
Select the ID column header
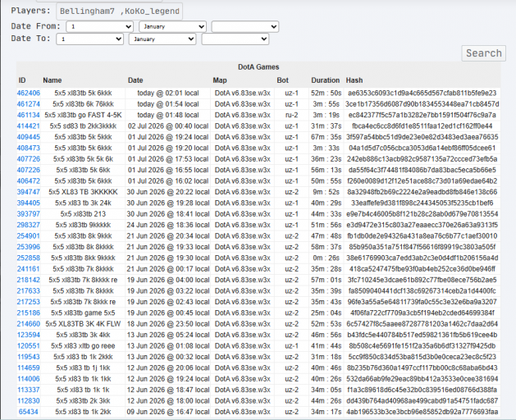22,80
